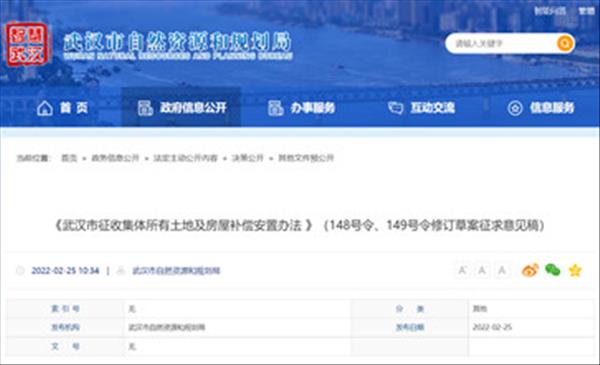The image size is (600, 365).
Task: Click the article title about 148号令 149号令
Action: tap(300, 225)
